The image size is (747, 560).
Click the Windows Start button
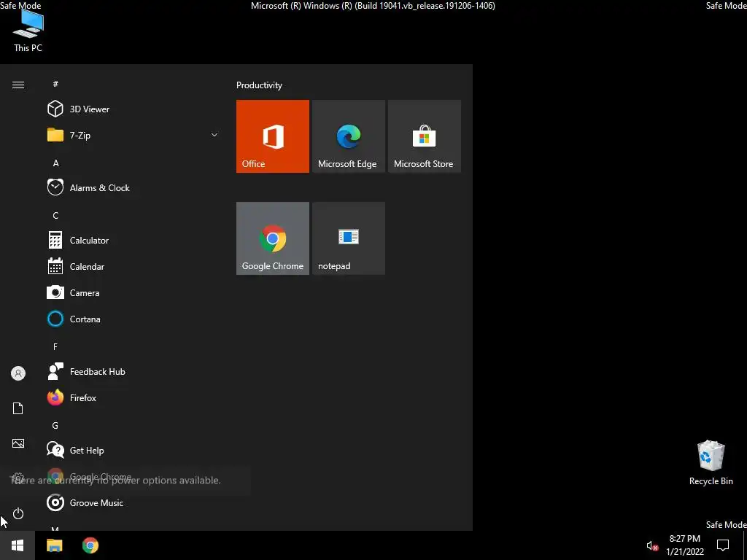tap(18, 545)
